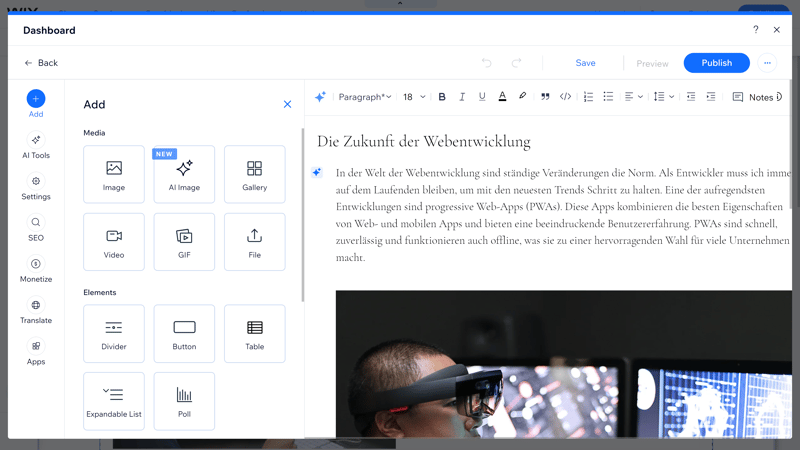Decrease paragraph indent

[691, 96]
